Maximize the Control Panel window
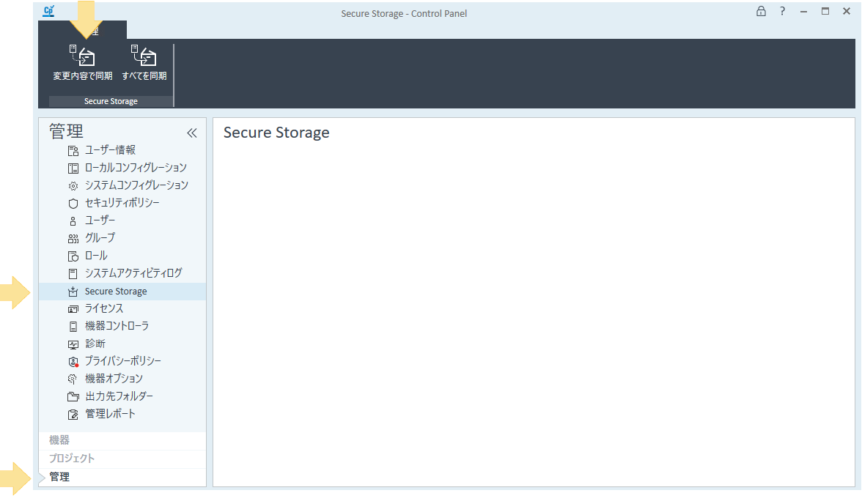862x504 pixels. click(x=825, y=11)
